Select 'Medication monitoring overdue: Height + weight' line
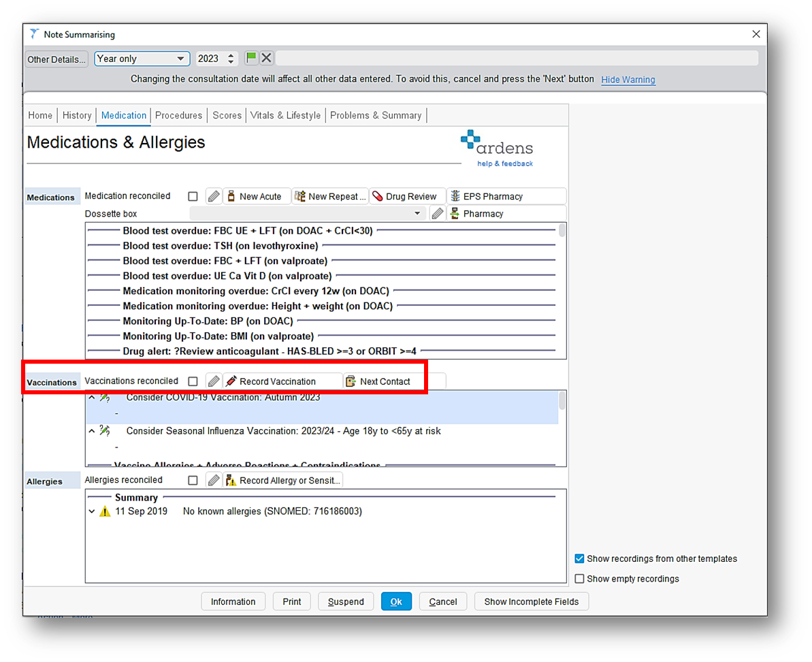Image resolution: width=812 pixels, height=662 pixels. point(257,306)
